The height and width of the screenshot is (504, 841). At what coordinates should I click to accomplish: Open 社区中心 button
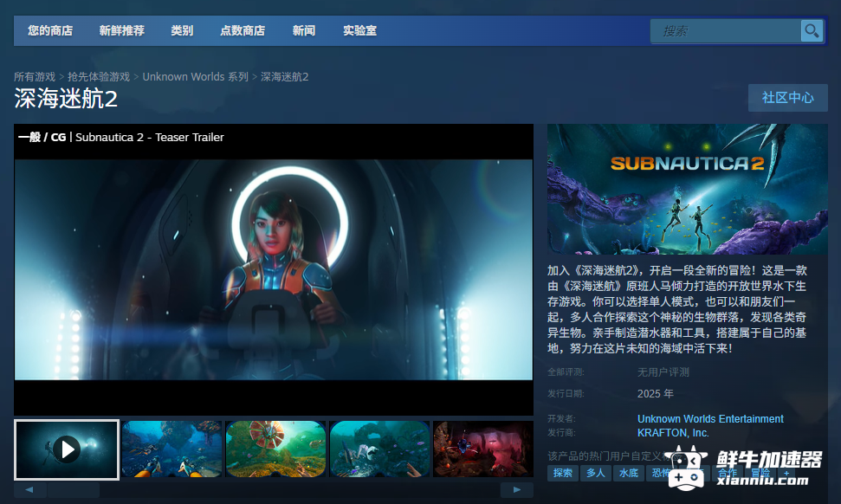788,98
